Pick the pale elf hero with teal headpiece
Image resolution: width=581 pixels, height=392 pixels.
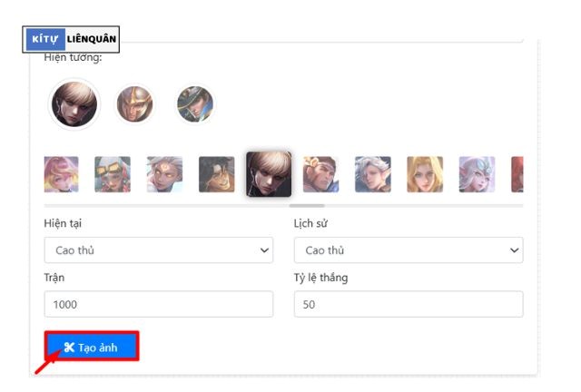[477, 174]
